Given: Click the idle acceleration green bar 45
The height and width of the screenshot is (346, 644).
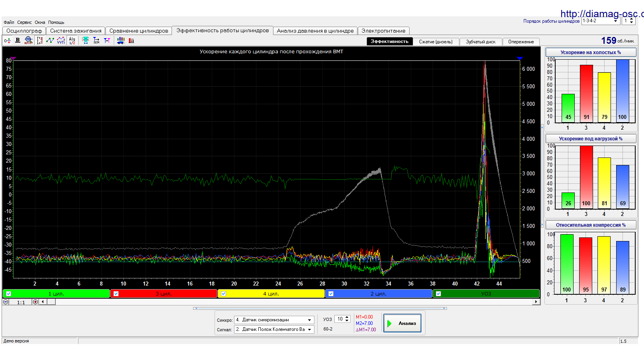Looking at the screenshot, I should point(568,108).
